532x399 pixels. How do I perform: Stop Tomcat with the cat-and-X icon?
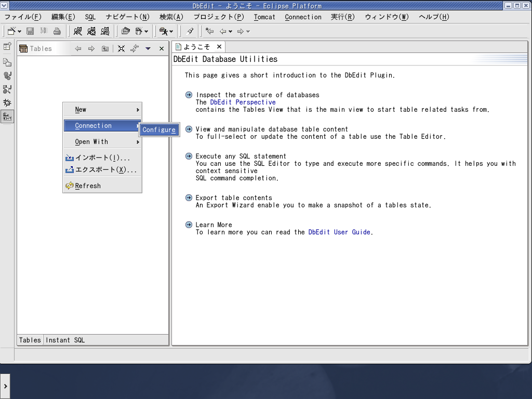[x=91, y=31]
